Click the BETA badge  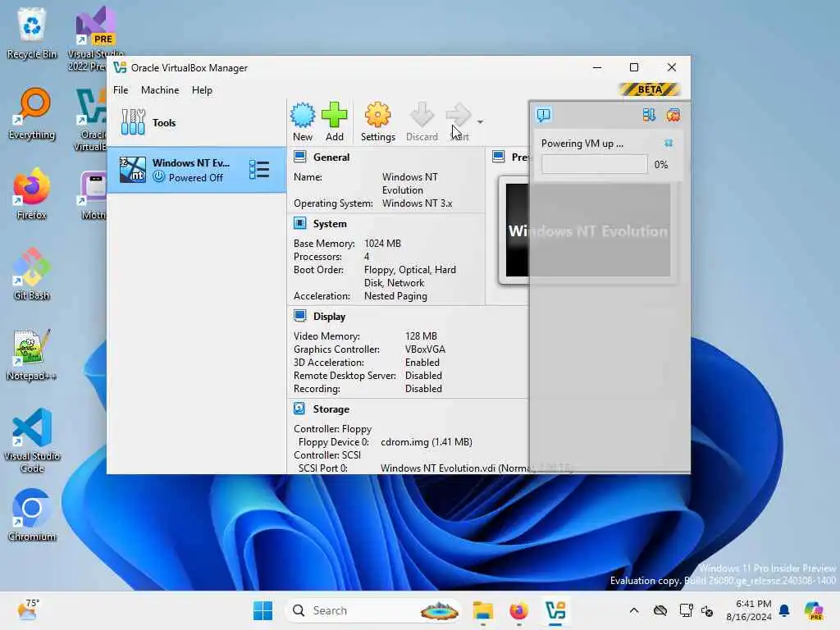[650, 89]
